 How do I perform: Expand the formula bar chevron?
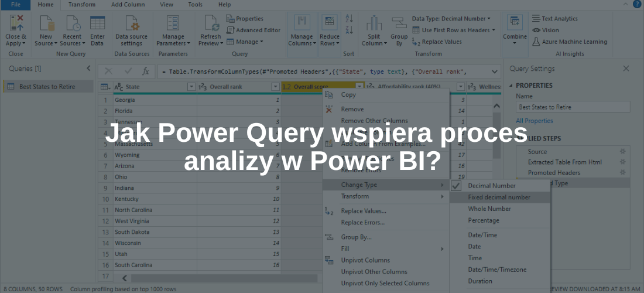(494, 71)
